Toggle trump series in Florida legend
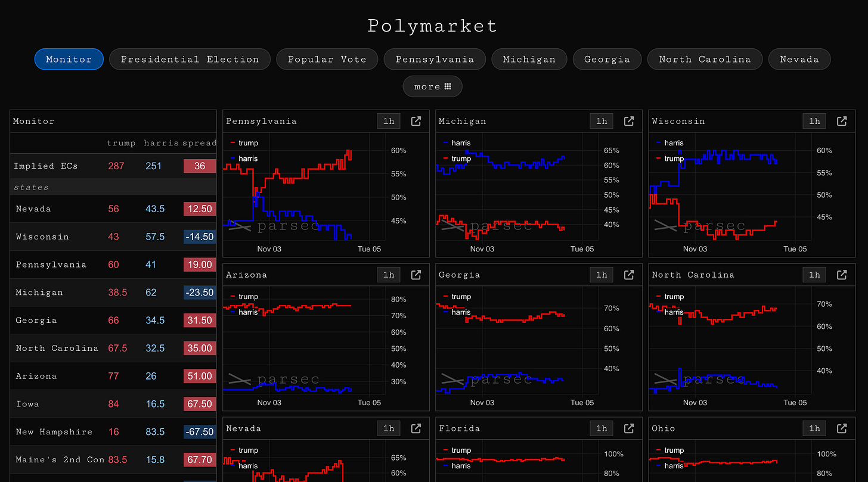The width and height of the screenshot is (868, 482). pyautogui.click(x=457, y=450)
